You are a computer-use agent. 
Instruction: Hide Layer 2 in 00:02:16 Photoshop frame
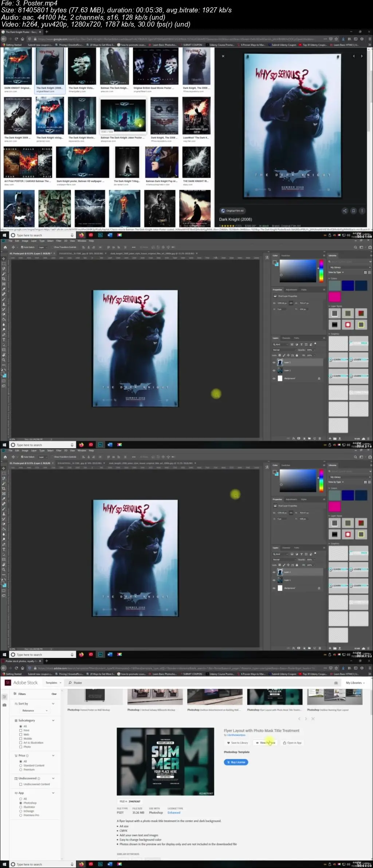(274, 363)
